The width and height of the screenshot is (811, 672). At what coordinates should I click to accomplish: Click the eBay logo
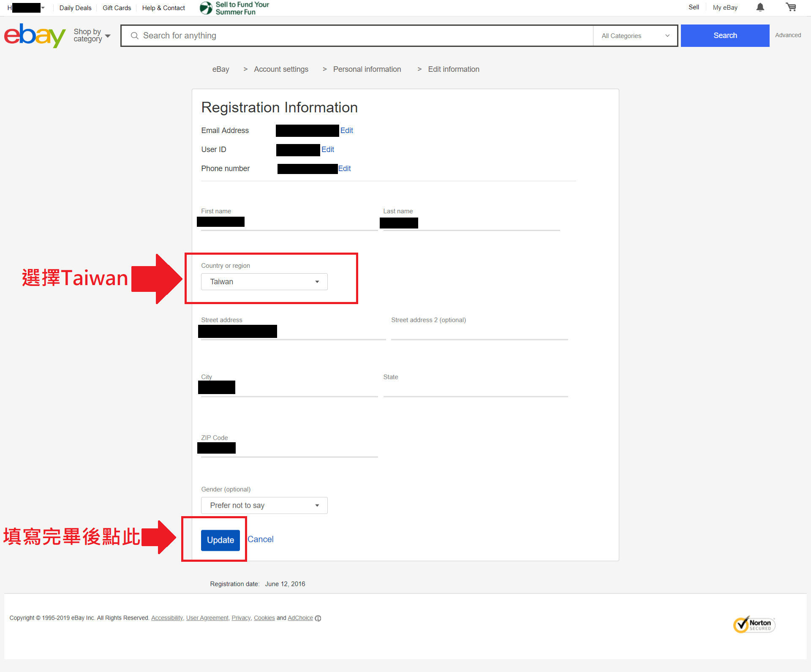[x=35, y=35]
